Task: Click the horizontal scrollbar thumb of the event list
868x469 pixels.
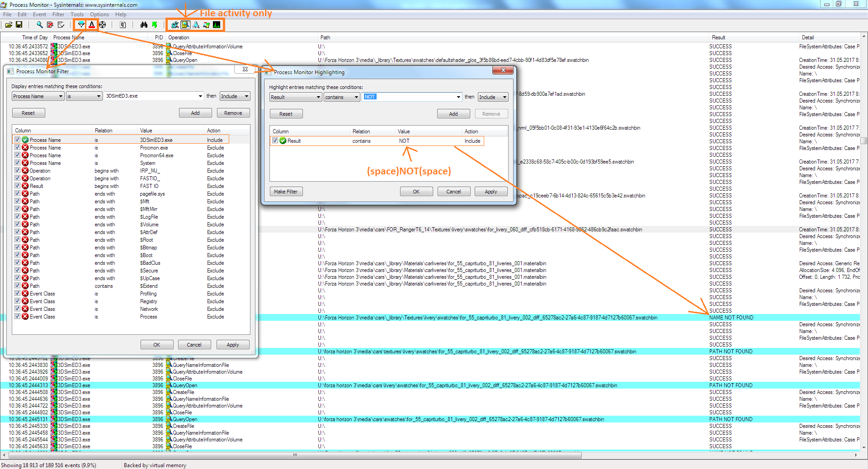Action: click(x=295, y=455)
